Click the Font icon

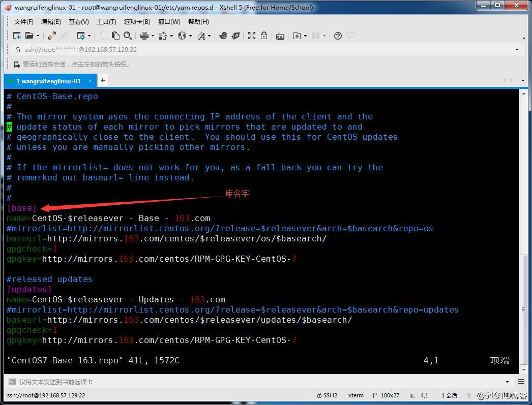(x=201, y=36)
